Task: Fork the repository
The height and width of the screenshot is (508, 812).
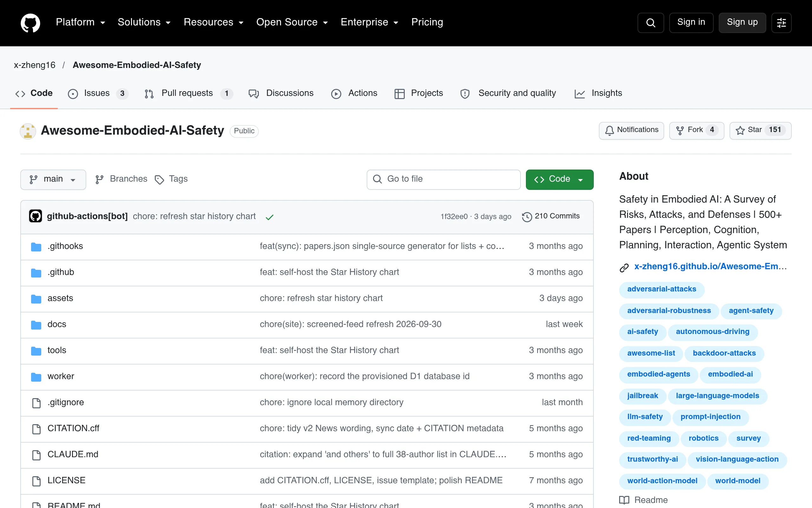Action: (x=697, y=130)
